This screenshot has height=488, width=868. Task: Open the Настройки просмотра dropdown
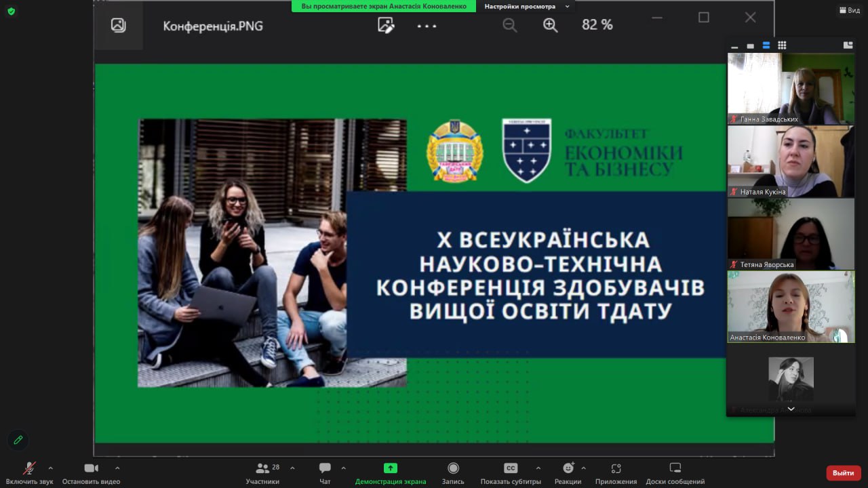[527, 6]
